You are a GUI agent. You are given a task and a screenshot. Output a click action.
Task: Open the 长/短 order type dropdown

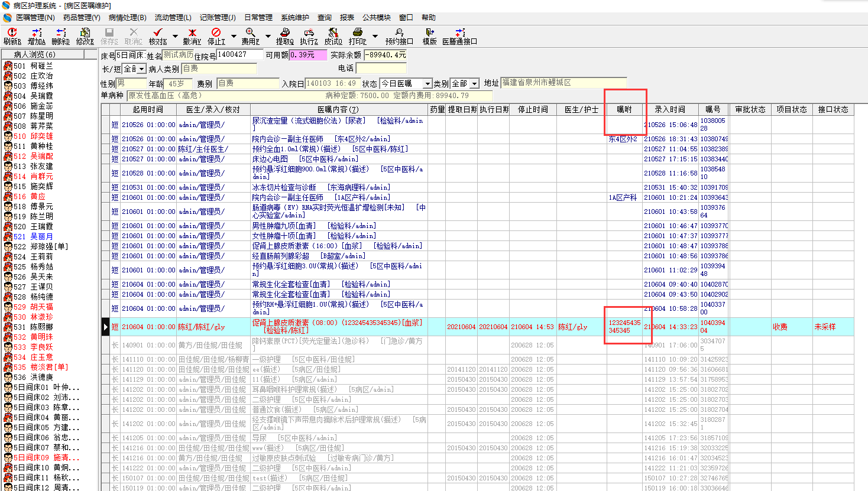point(141,69)
